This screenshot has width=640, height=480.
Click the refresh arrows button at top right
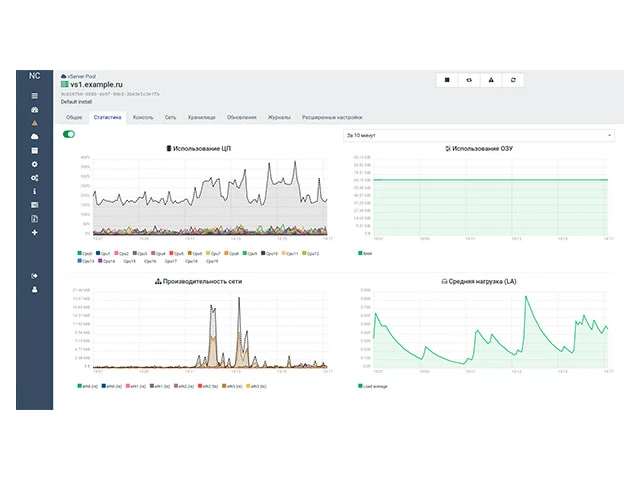(513, 79)
